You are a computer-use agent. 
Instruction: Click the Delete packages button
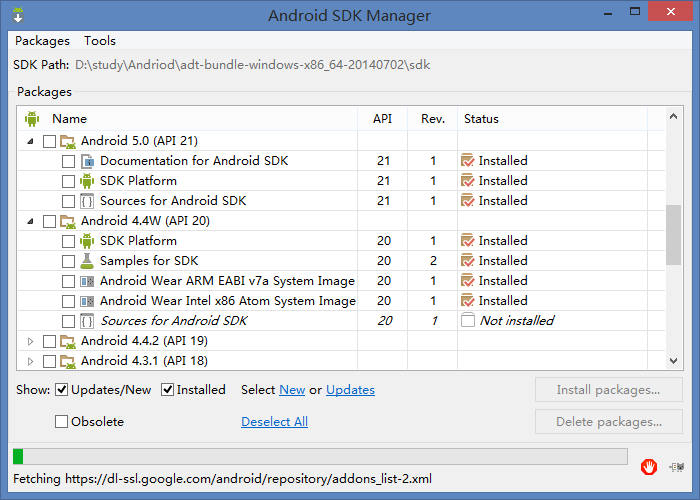tap(608, 421)
